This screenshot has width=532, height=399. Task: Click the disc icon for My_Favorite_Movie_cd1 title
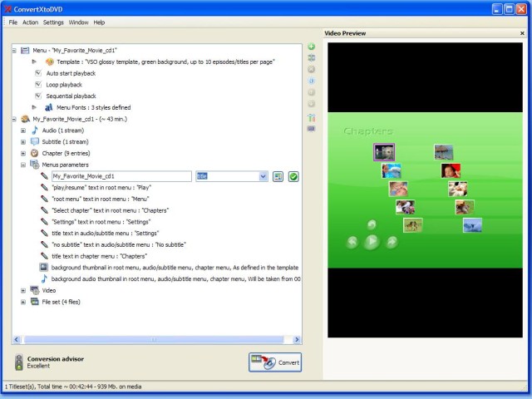click(26, 119)
